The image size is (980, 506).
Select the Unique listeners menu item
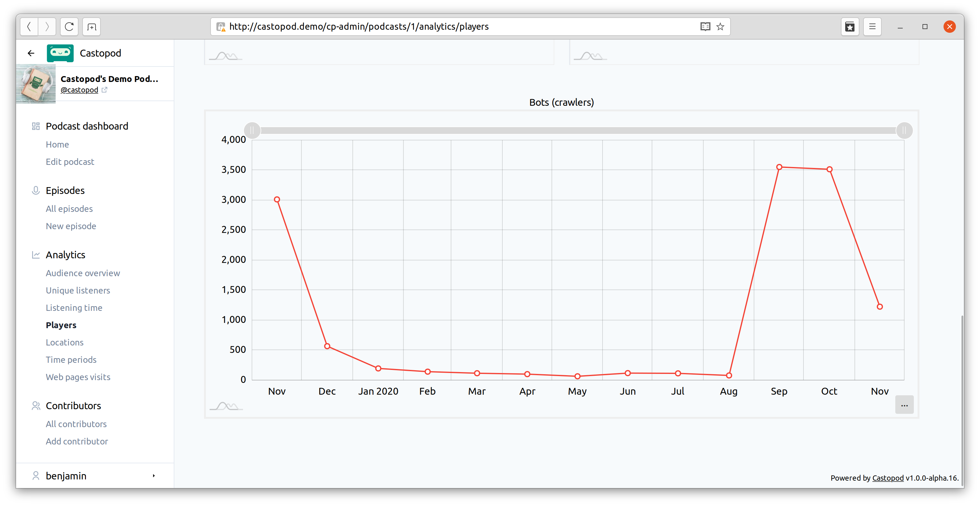click(x=78, y=290)
